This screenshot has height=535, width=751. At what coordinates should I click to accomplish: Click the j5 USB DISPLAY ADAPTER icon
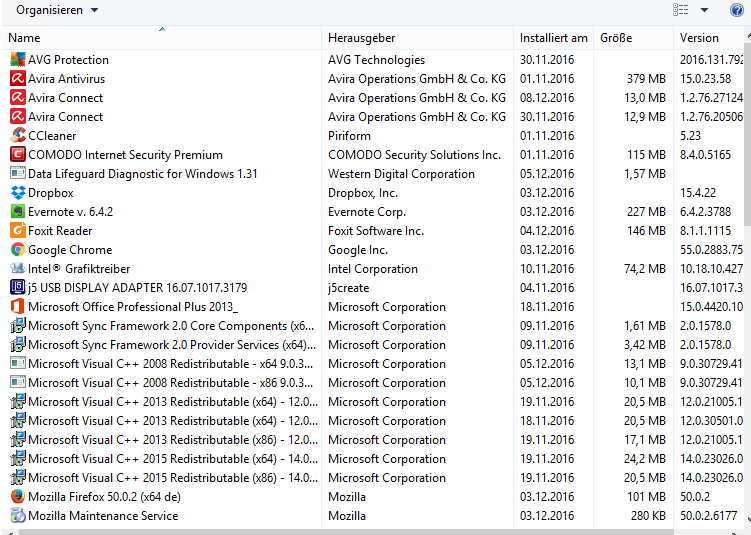click(18, 287)
